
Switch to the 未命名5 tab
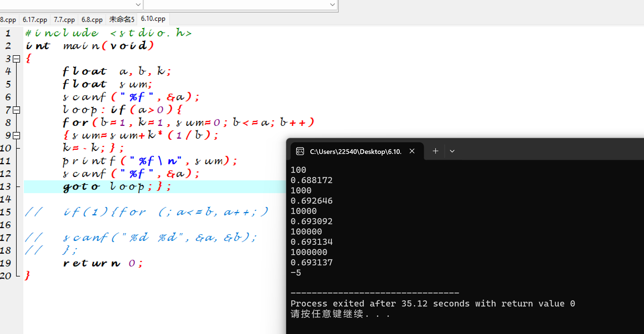(122, 19)
